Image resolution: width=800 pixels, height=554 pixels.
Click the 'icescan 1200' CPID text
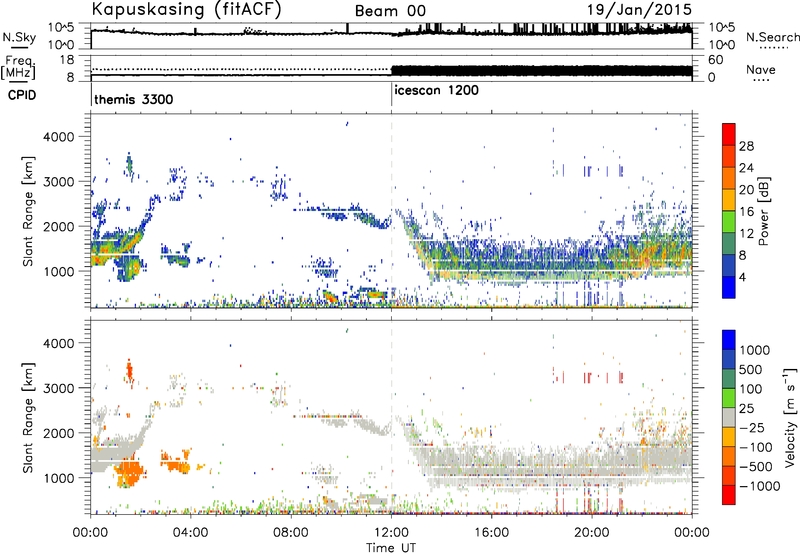tap(436, 90)
